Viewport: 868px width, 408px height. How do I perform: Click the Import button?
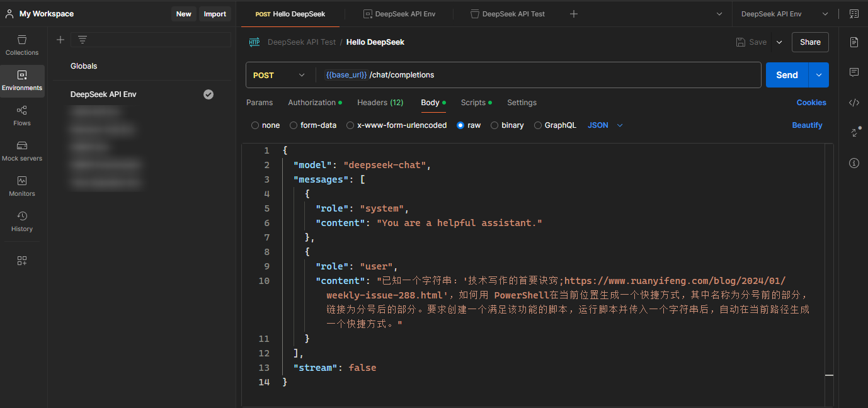click(215, 14)
